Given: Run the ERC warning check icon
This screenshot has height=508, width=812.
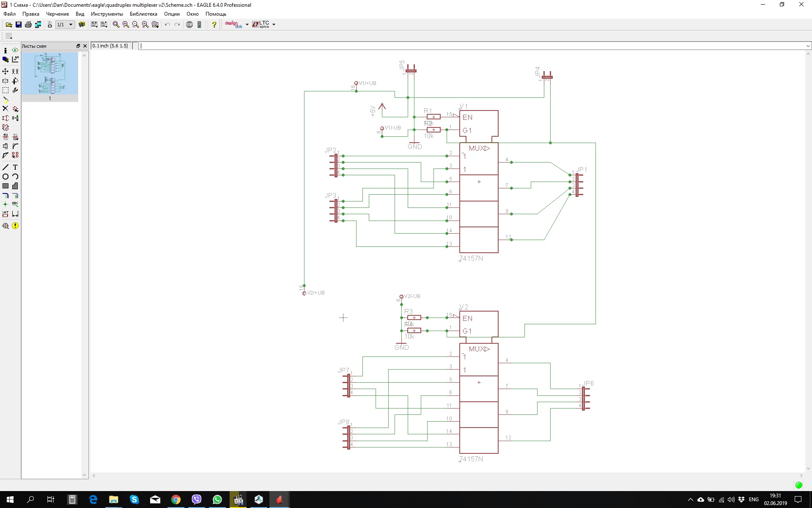Looking at the screenshot, I should [x=15, y=226].
